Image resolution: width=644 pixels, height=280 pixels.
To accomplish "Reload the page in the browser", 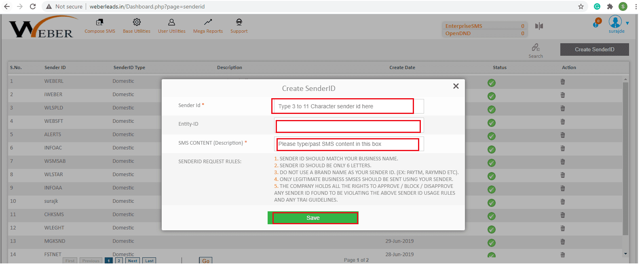I will (33, 6).
